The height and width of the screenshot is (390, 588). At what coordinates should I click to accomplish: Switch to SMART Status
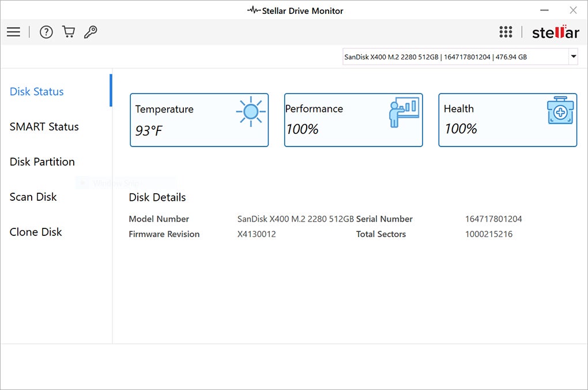tap(44, 126)
